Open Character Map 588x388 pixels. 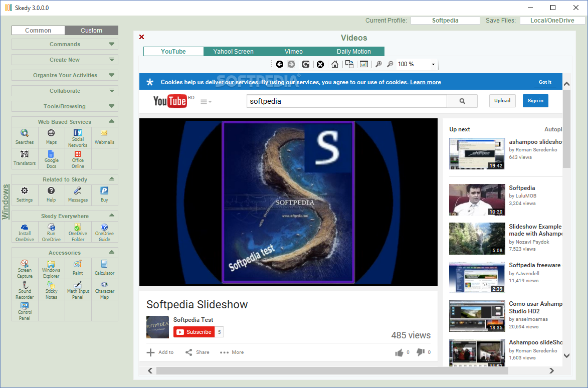pyautogui.click(x=105, y=290)
